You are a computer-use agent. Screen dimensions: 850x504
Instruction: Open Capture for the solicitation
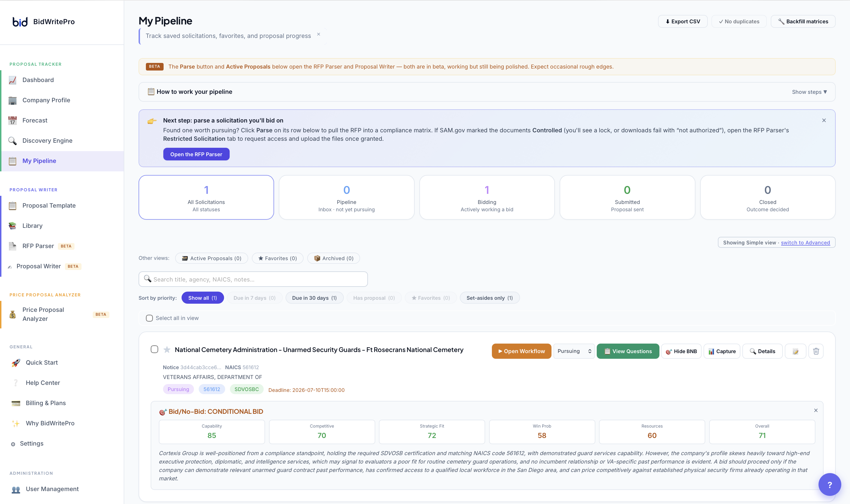(722, 351)
